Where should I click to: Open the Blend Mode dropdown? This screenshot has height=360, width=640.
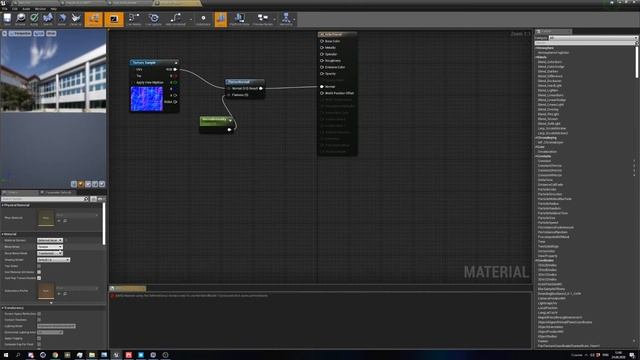click(x=50, y=247)
